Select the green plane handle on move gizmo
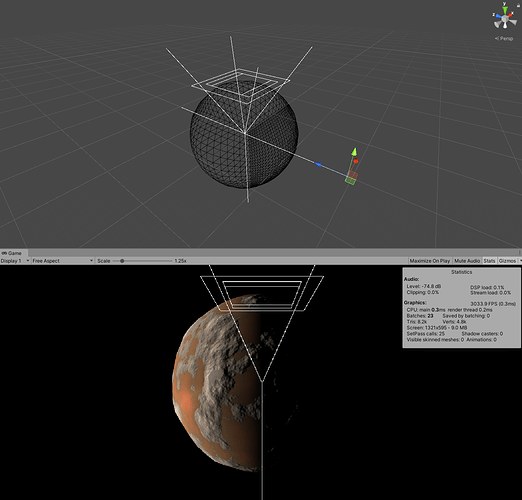The width and height of the screenshot is (522, 500). (x=351, y=180)
